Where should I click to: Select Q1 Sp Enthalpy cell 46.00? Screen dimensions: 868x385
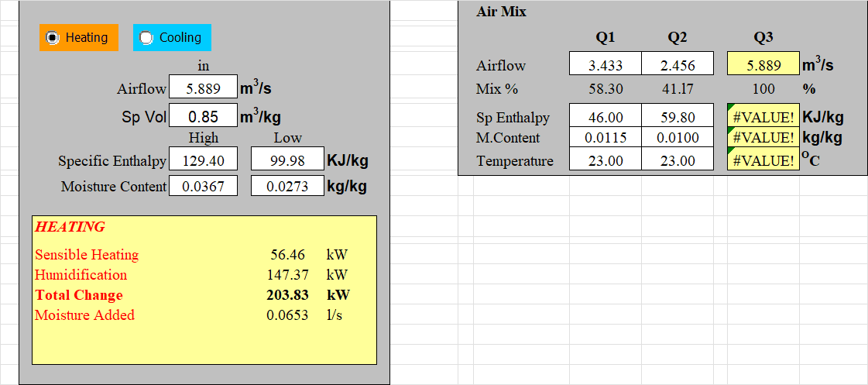point(605,118)
